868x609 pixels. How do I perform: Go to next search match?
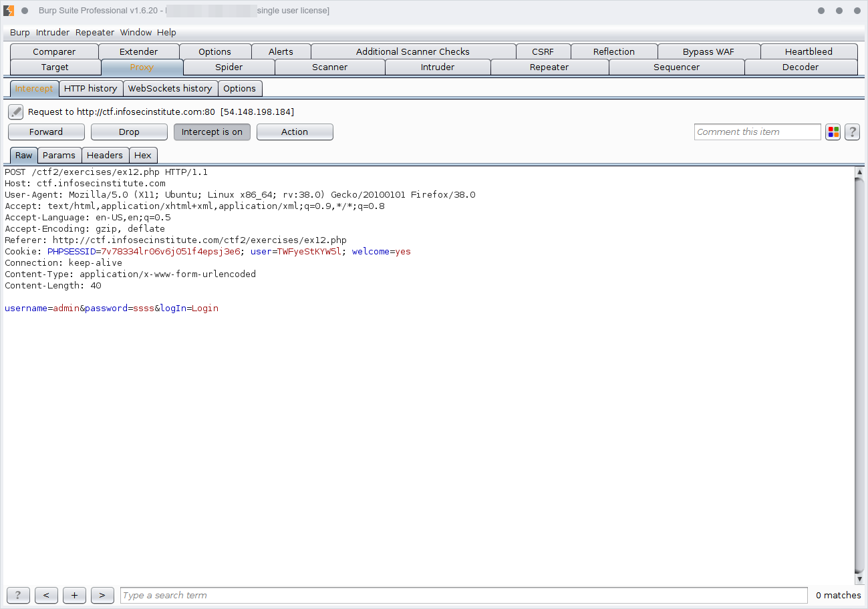(x=102, y=595)
